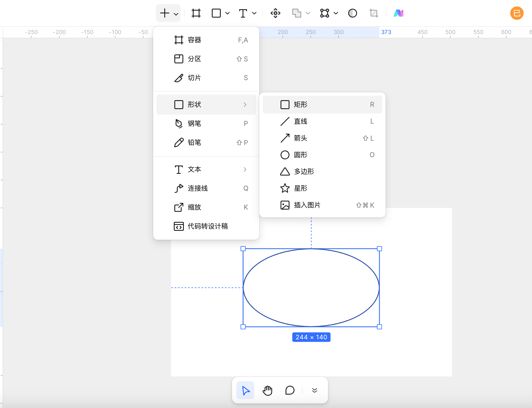Image resolution: width=532 pixels, height=408 pixels.
Task: Click the component move icon in toolbar
Action: point(275,13)
